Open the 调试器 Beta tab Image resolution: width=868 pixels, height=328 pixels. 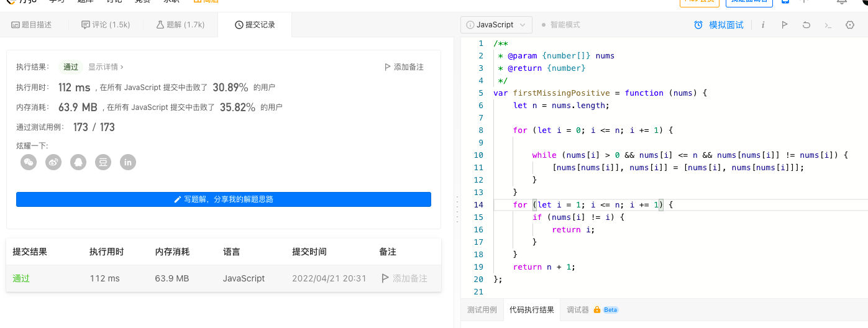(x=592, y=309)
